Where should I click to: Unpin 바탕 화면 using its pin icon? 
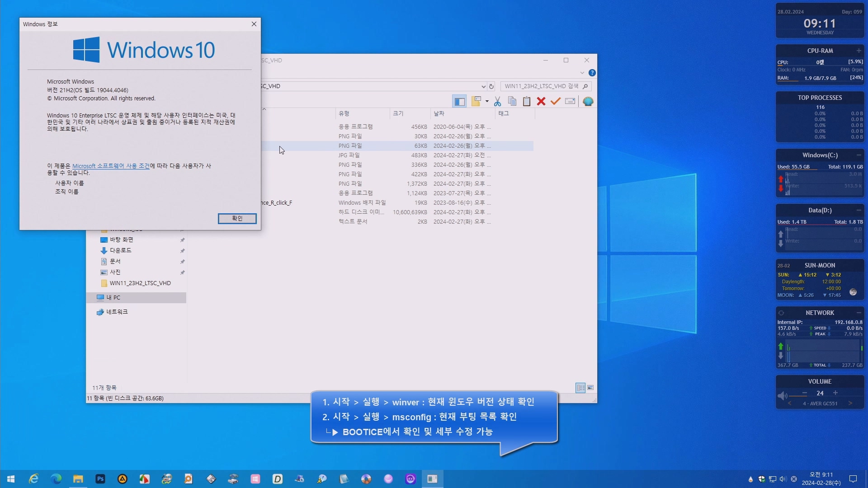click(183, 240)
